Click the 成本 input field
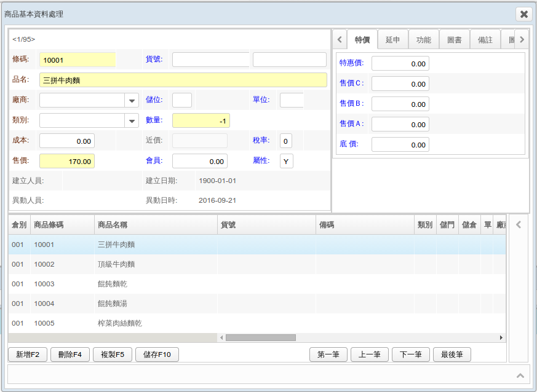Viewport: 537px width, 392px height. point(67,141)
